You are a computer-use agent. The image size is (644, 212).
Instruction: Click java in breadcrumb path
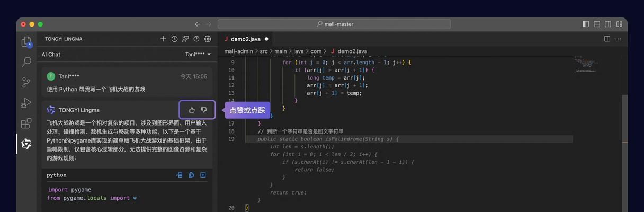(299, 51)
